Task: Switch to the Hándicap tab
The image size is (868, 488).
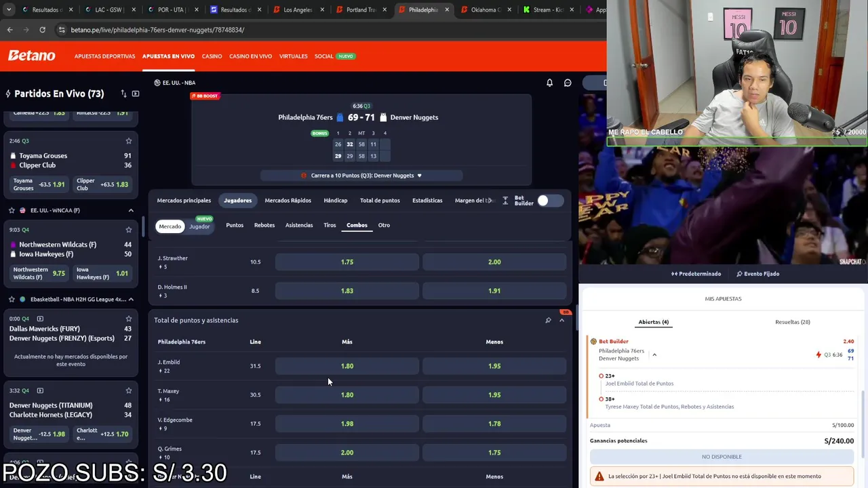Action: tap(336, 201)
